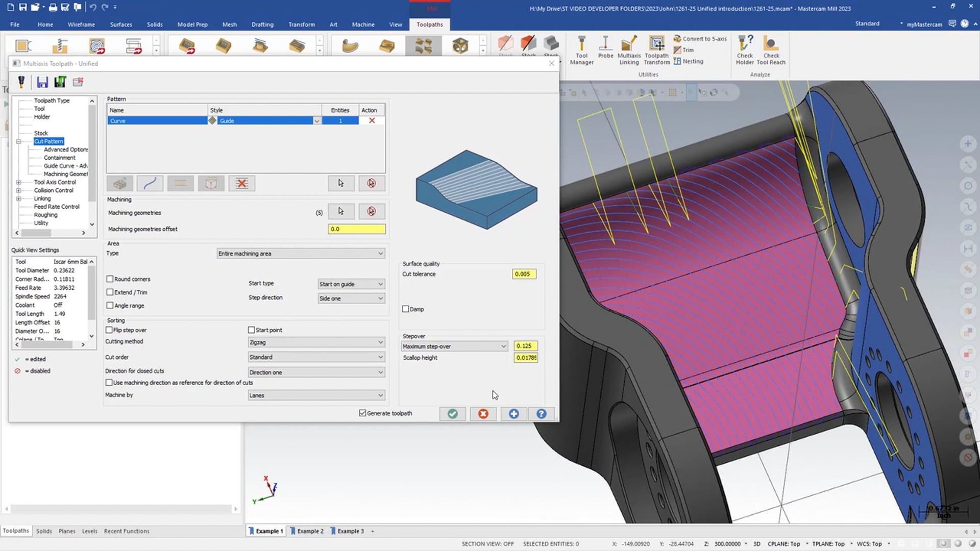Switch to the Example 2 tab

coord(309,531)
